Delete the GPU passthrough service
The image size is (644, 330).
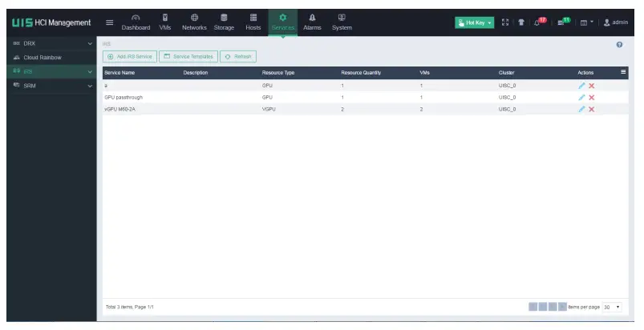coord(591,98)
